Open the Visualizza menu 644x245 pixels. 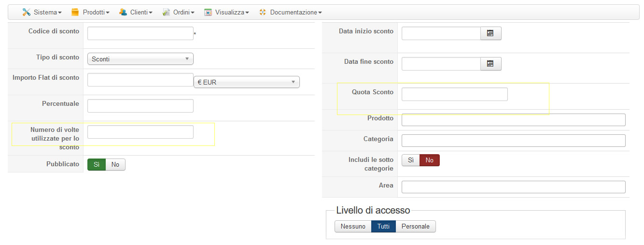click(232, 12)
